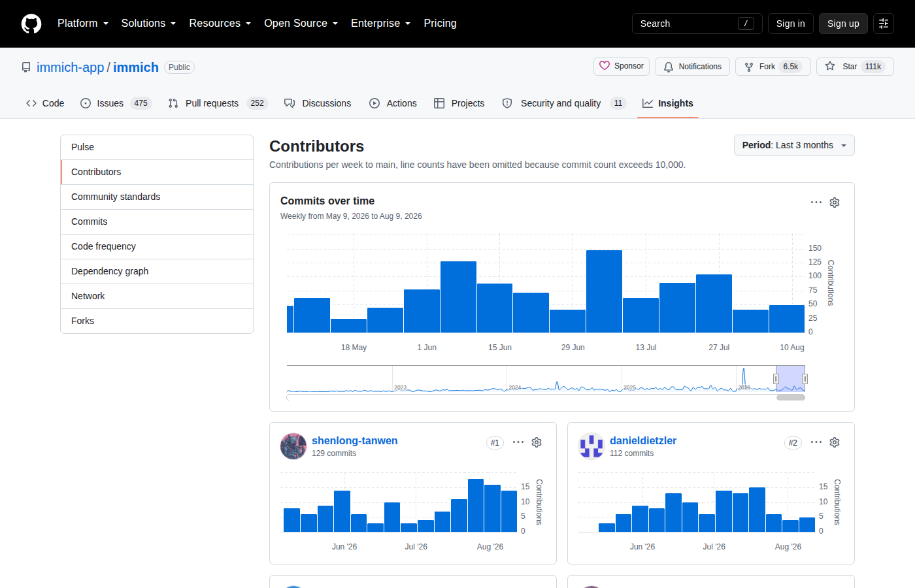Open Pricing link in header
The height and width of the screenshot is (588, 915).
440,23
